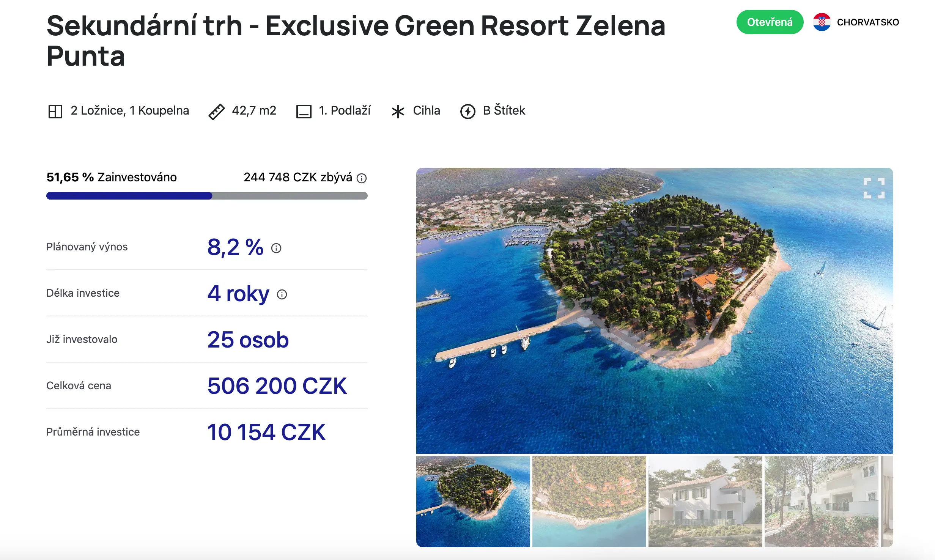
Task: Click info icon beside 8,2 % yield
Action: click(x=276, y=248)
